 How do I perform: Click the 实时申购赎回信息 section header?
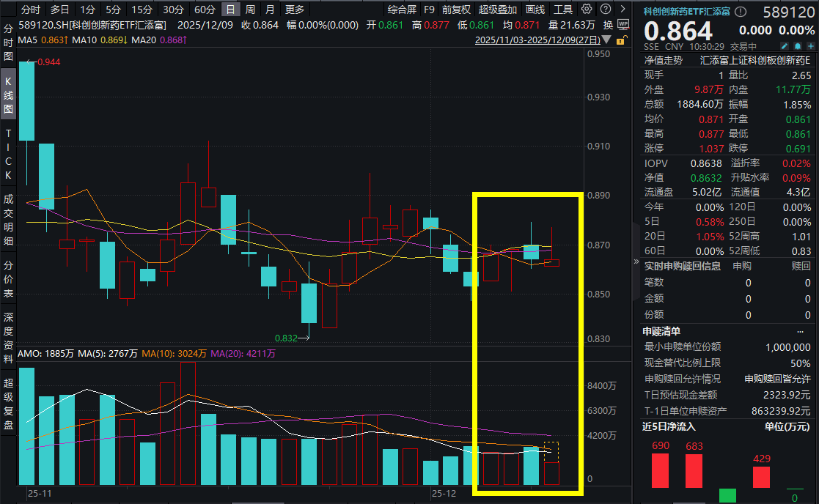click(682, 266)
